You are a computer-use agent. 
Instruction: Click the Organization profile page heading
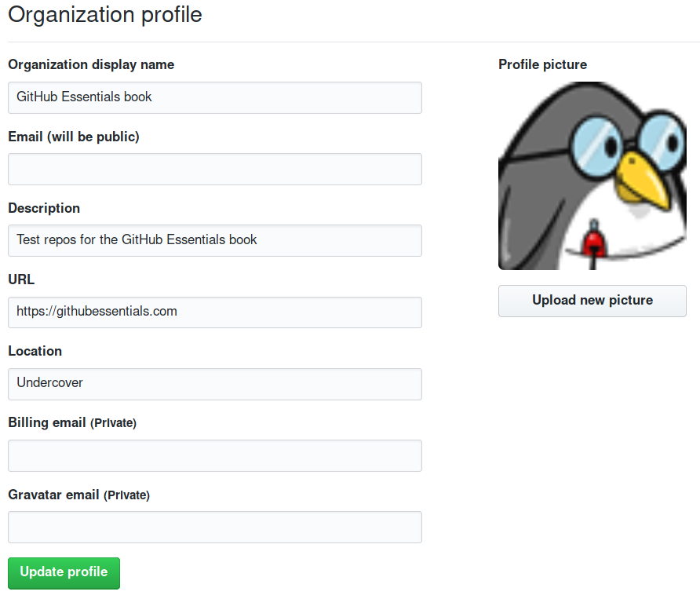tap(105, 15)
